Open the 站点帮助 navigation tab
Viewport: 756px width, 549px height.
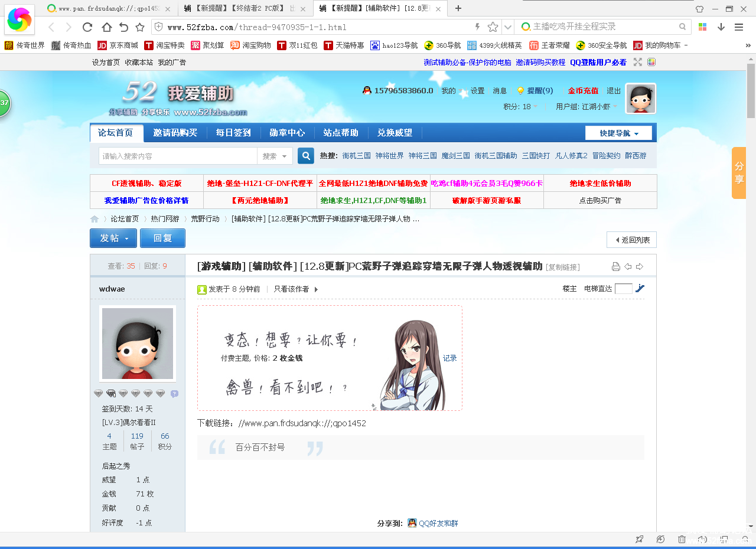341,133
